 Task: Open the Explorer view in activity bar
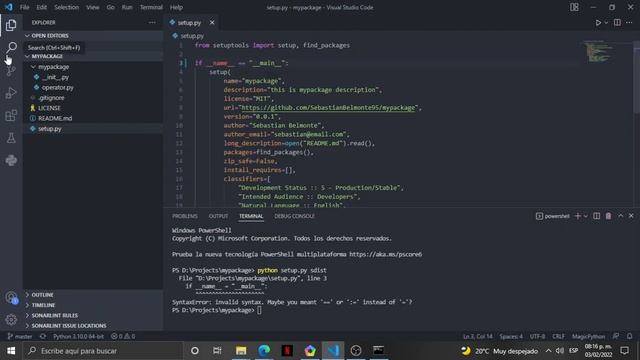click(11, 25)
